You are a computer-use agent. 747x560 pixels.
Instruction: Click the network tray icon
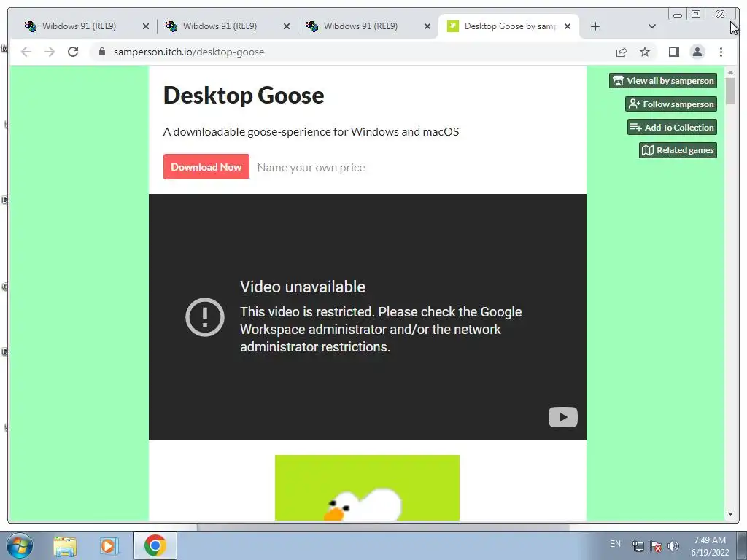coord(638,546)
